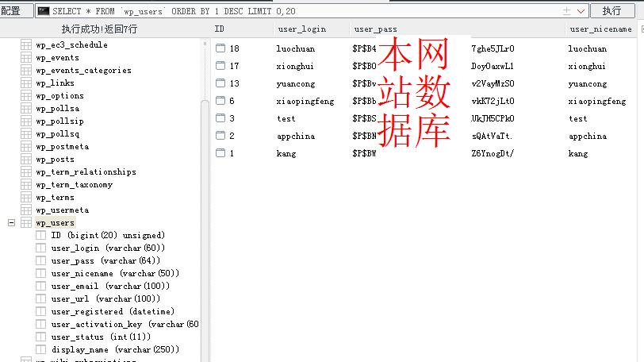The width and height of the screenshot is (644, 362).
Task: Click the user_email column icon
Action: [40, 286]
